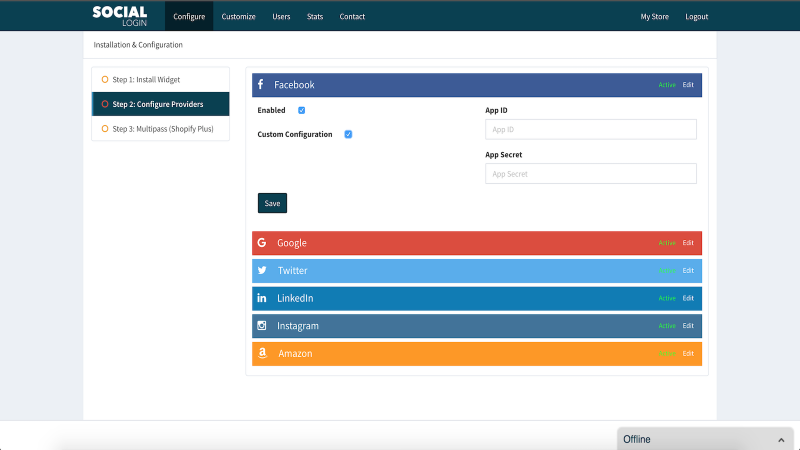Focus the App ID input field

(x=591, y=130)
